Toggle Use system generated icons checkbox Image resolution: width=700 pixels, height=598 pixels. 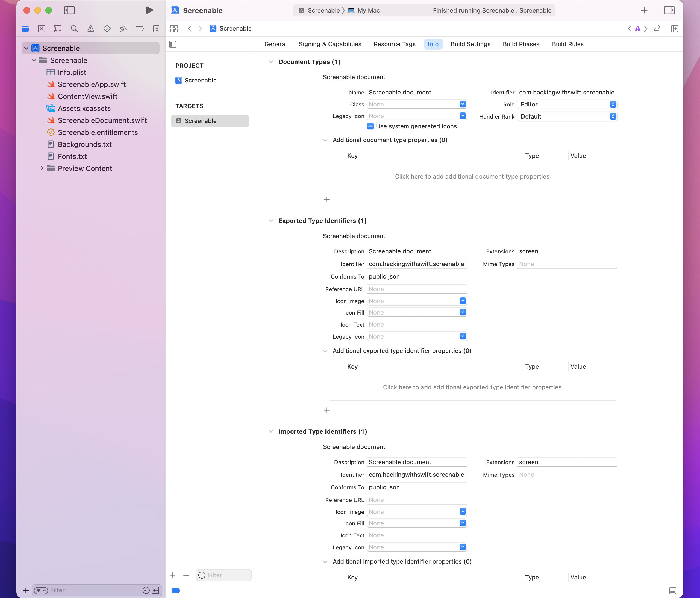tap(370, 126)
